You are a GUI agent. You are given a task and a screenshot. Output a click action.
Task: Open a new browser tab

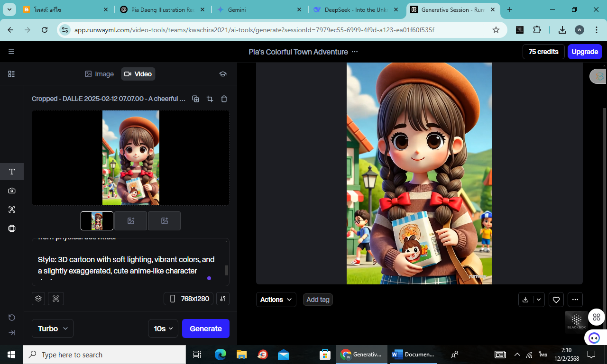(510, 9)
